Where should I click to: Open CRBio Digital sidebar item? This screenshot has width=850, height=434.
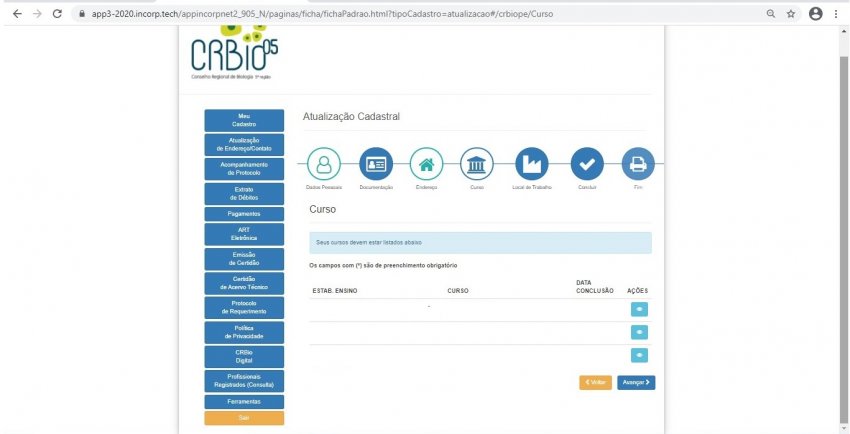(244, 357)
